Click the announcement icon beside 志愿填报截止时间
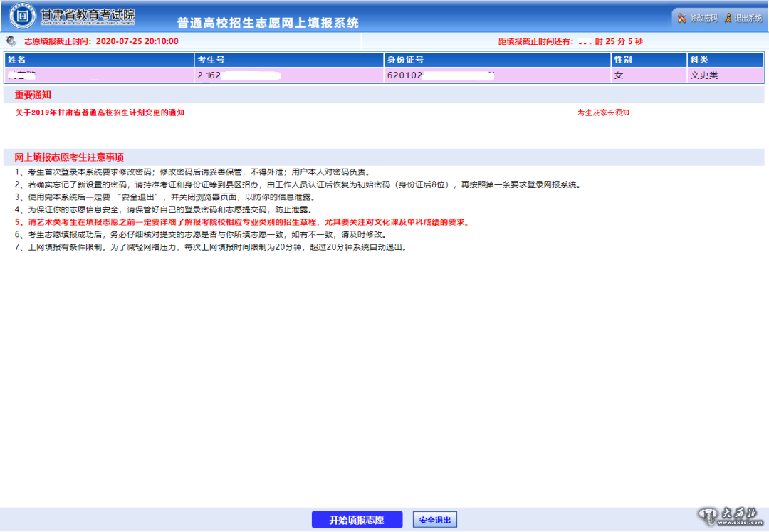This screenshot has width=769, height=532. [x=11, y=41]
